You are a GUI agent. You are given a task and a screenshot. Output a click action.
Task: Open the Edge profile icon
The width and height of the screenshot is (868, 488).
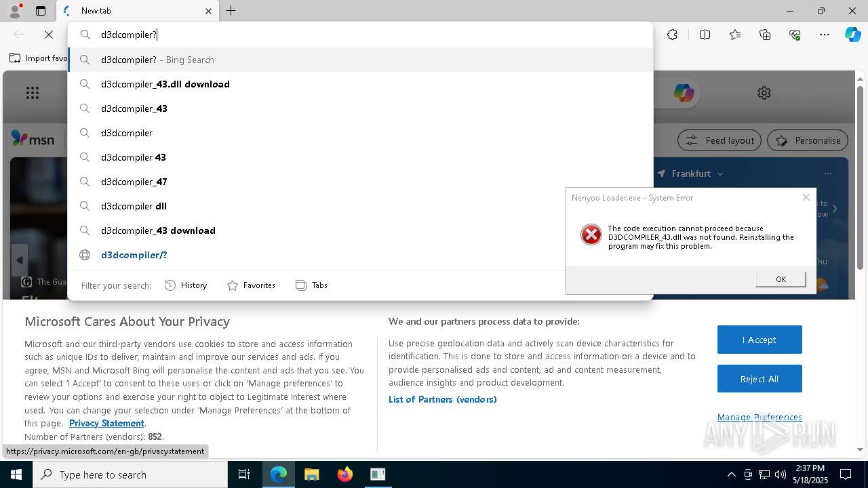pos(14,11)
